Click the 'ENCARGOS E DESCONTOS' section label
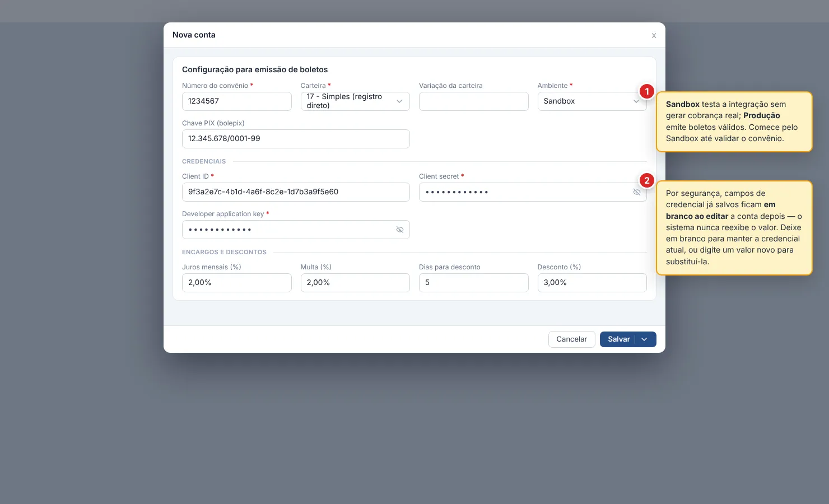829x504 pixels. coord(224,252)
